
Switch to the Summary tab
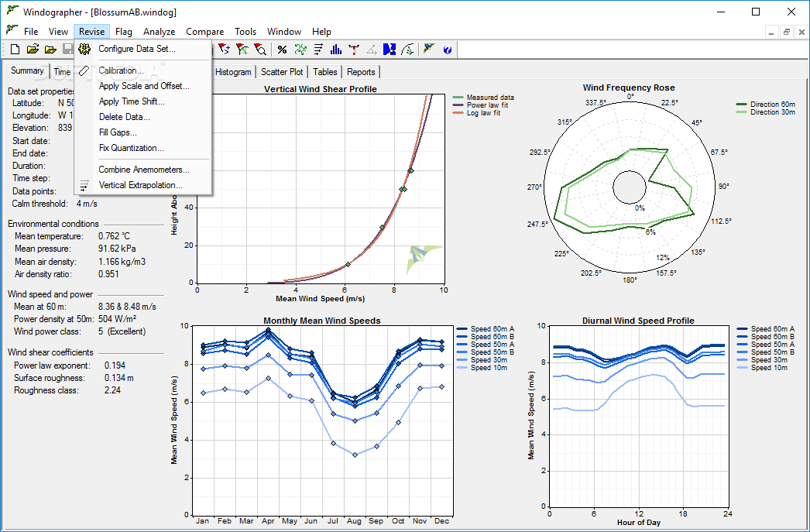pyautogui.click(x=27, y=70)
